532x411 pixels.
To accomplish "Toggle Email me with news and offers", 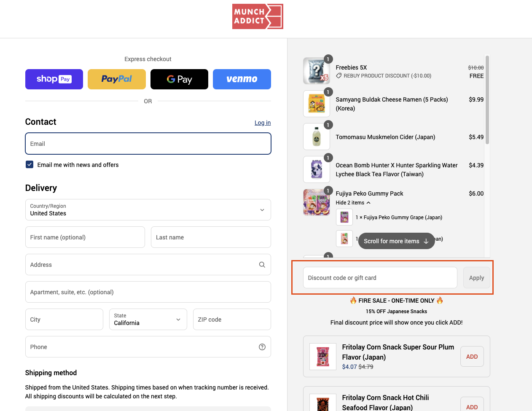I will [x=30, y=165].
